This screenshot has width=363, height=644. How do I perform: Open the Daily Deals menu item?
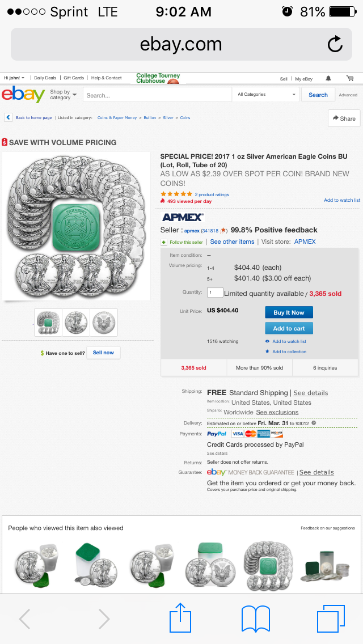pos(45,78)
